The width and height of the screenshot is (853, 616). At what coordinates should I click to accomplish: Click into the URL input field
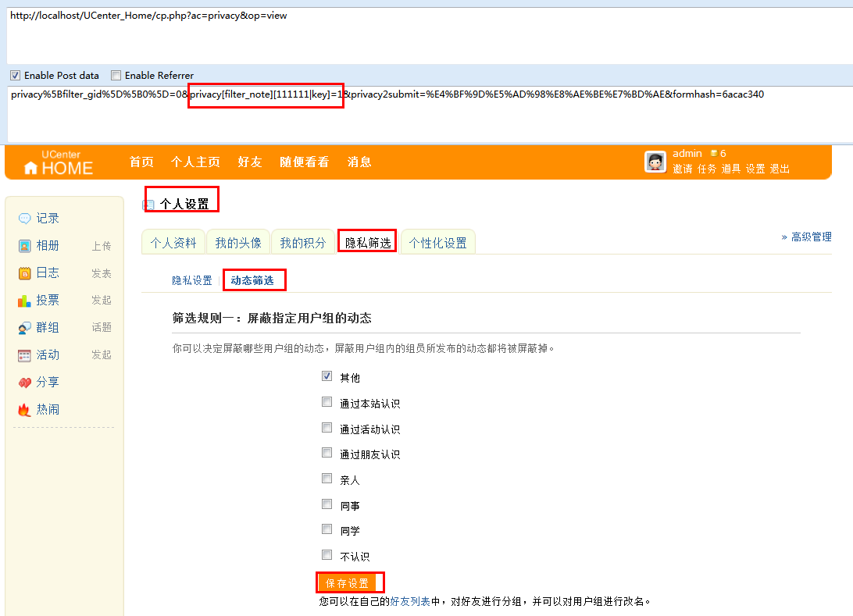point(430,35)
